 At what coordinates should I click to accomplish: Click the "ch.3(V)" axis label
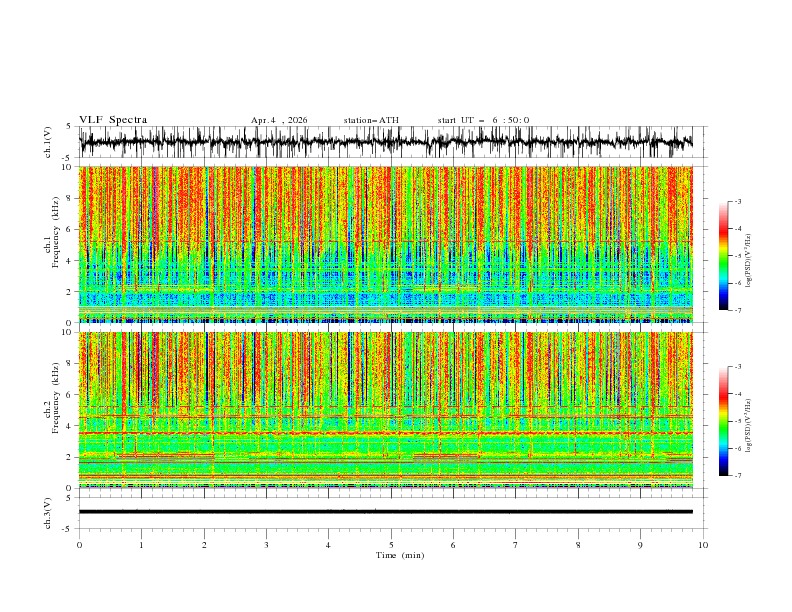[x=48, y=513]
